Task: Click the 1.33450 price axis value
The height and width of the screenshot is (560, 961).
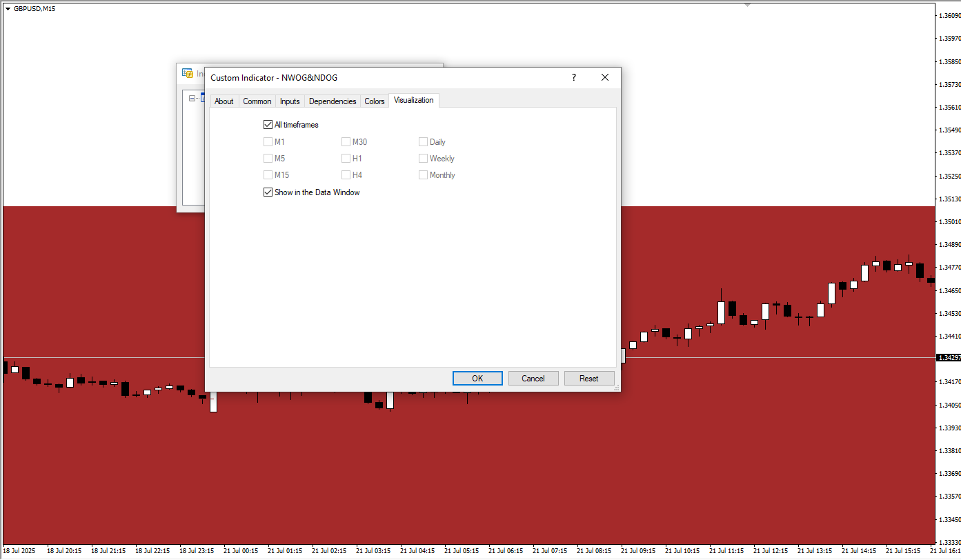Action: (x=950, y=520)
